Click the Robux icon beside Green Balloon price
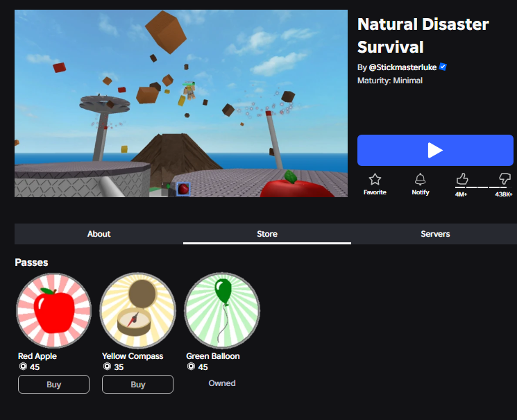This screenshot has width=517, height=420. [x=192, y=367]
